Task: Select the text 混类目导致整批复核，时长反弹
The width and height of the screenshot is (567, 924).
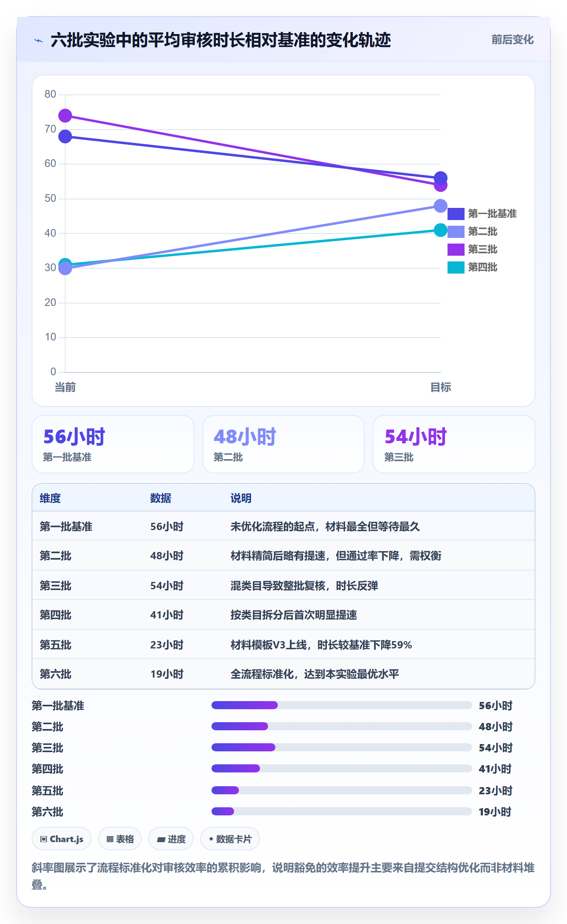Action: click(304, 586)
